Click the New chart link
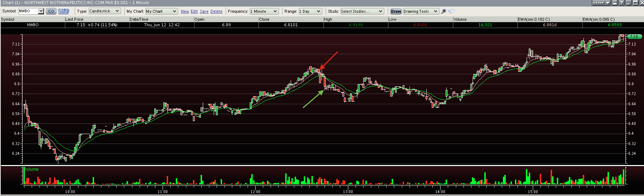This screenshot has width=644, height=196. click(x=185, y=11)
